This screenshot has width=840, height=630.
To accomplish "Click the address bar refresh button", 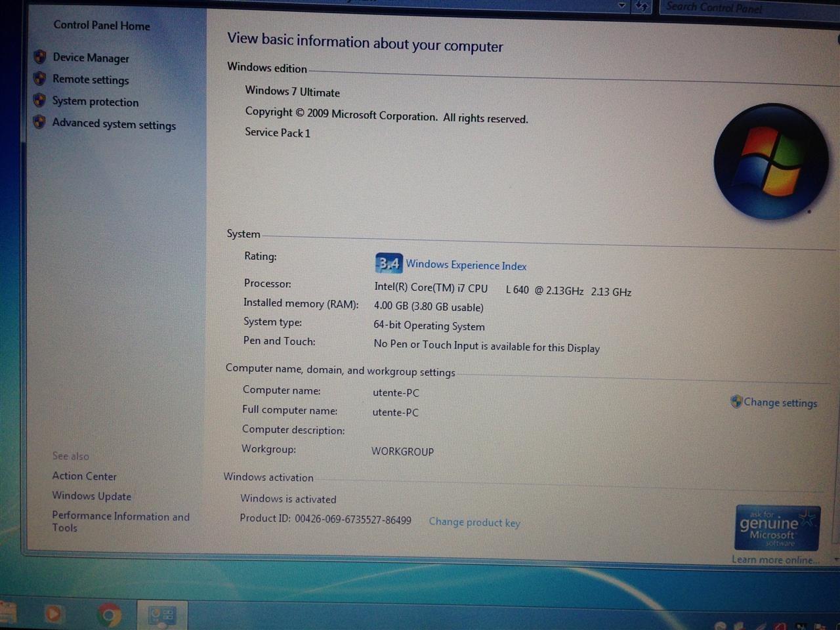I will pos(642,6).
